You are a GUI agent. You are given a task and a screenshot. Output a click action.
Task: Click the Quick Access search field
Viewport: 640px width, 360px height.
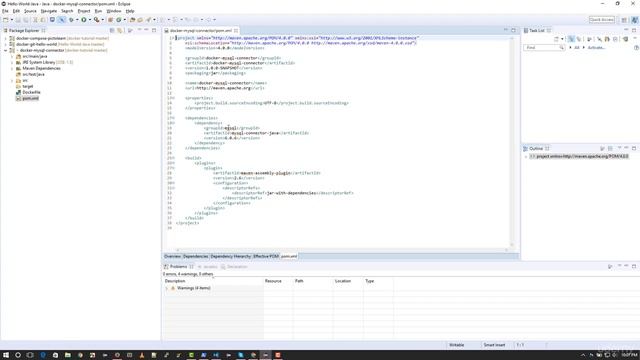coord(601,20)
